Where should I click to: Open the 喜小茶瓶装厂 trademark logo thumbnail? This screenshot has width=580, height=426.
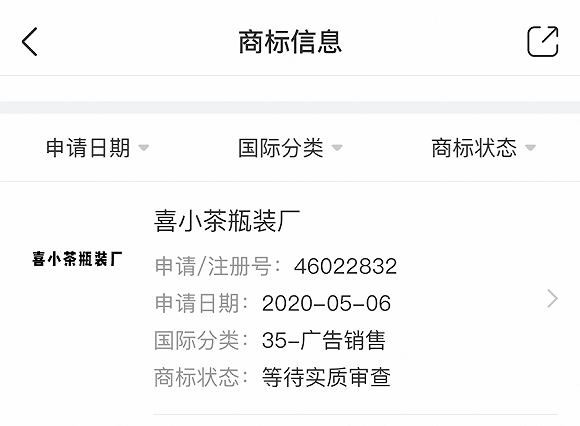click(x=77, y=259)
